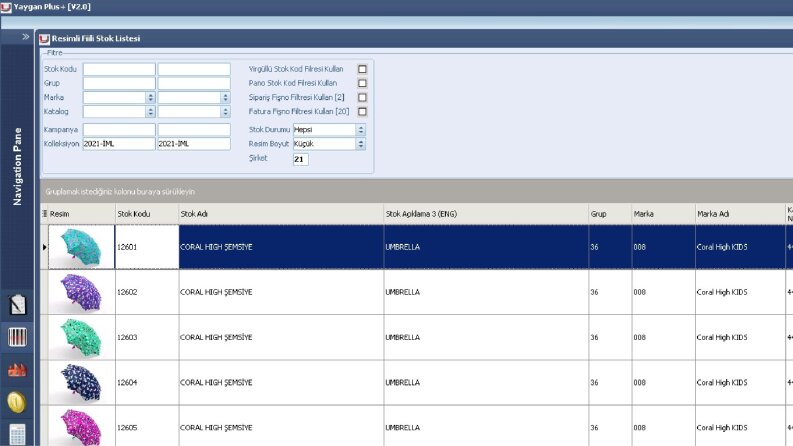This screenshot has height=446, width=793.
Task: Click the second Kolleksiyon field 2021-IML
Action: 194,144
